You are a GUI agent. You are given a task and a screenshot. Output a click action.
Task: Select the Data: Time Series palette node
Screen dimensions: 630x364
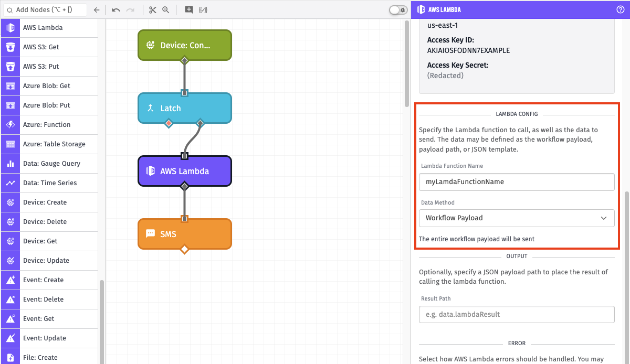pos(49,183)
